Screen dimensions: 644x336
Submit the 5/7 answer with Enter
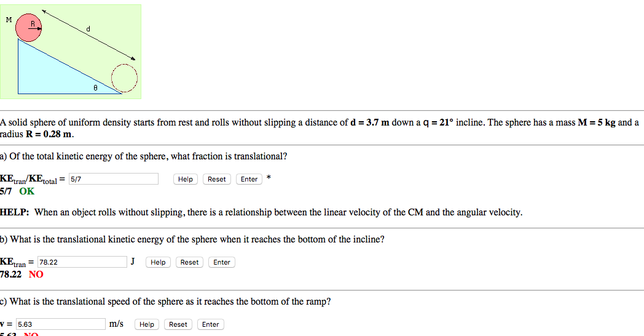tap(249, 179)
